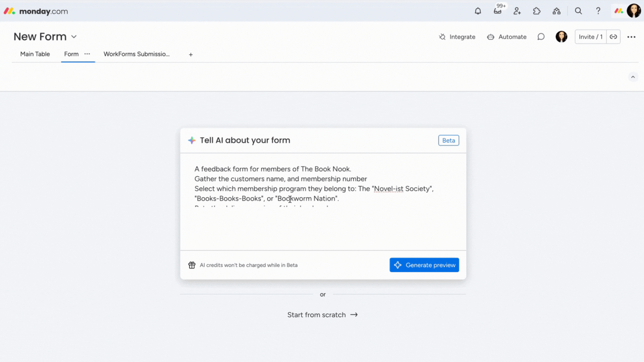
Task: Click the gift icon by AI credits
Action: tap(192, 265)
